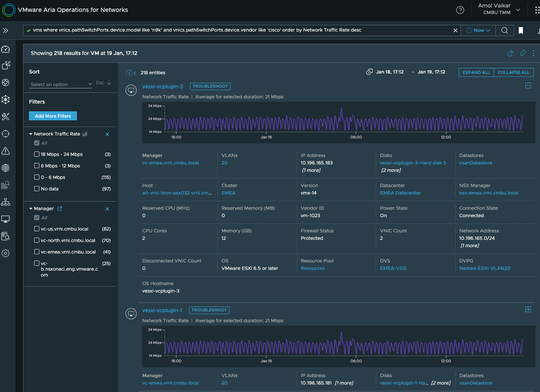Screen dimensions: 540x392
Task: Expand the vesxi-vcplugin-1 entity card
Action: [528, 310]
